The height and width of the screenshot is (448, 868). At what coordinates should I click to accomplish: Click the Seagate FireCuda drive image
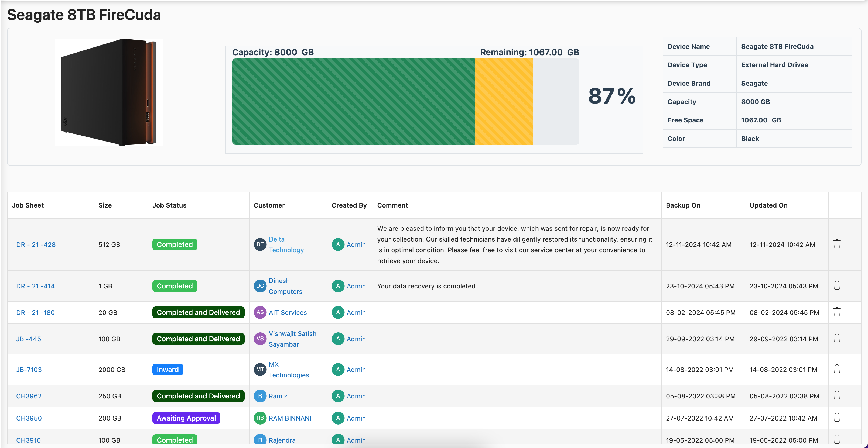coord(109,92)
